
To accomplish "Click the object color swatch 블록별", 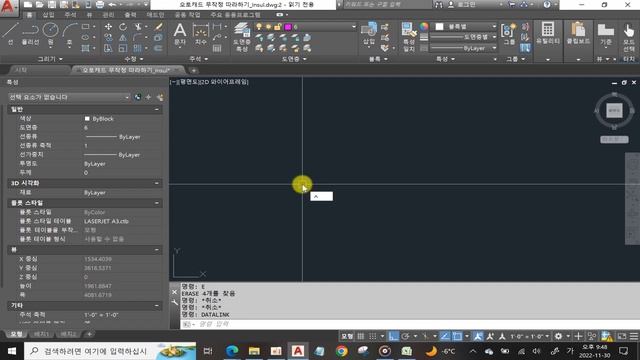I will coord(439,27).
